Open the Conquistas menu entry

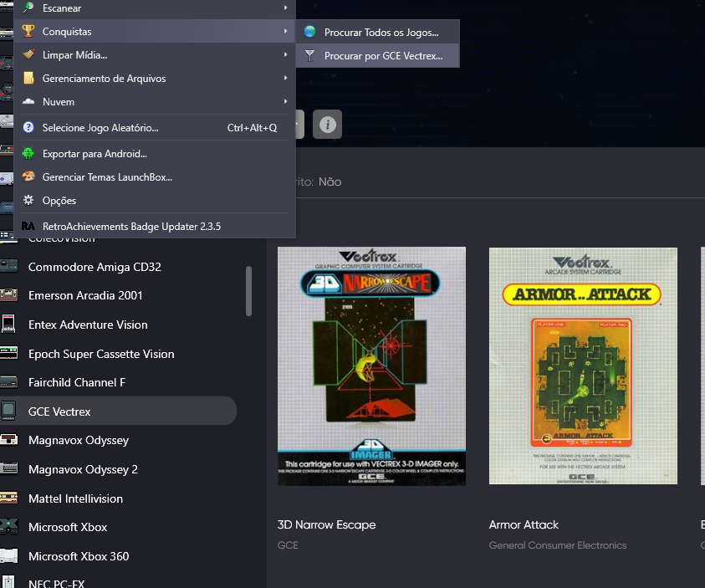pos(155,31)
